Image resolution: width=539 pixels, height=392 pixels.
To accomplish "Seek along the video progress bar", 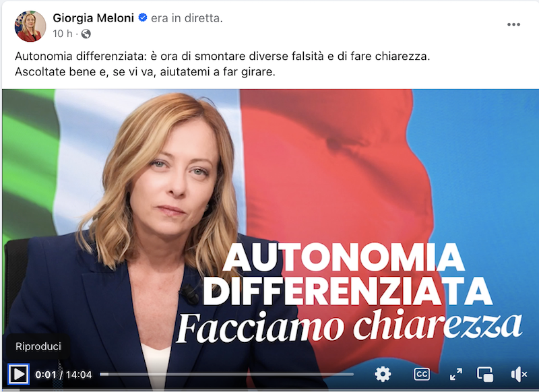I will tap(226, 374).
